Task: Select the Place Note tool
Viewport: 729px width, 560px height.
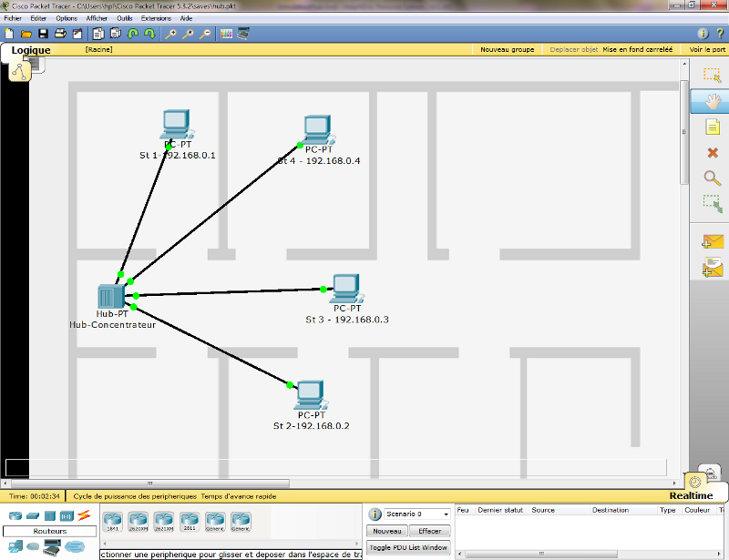Action: click(713, 127)
